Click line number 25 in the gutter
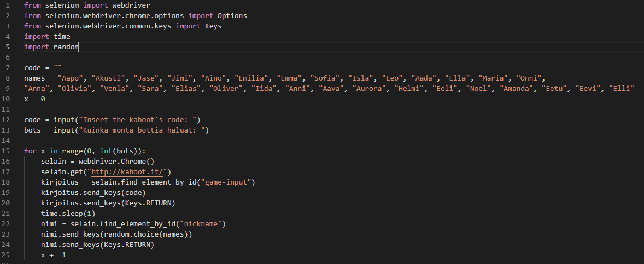Image resolution: width=644 pixels, height=264 pixels. pyautogui.click(x=6, y=255)
